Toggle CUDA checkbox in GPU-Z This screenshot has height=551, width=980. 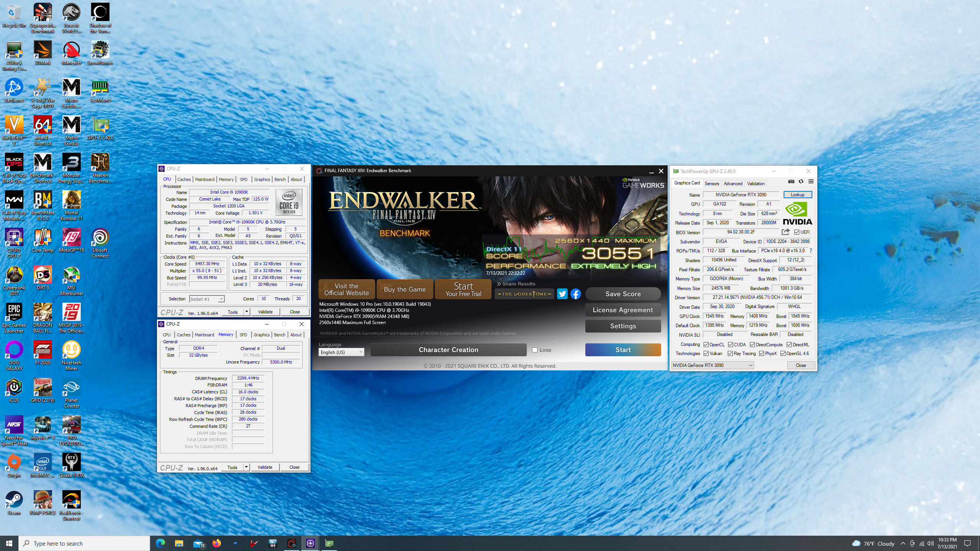[730, 345]
